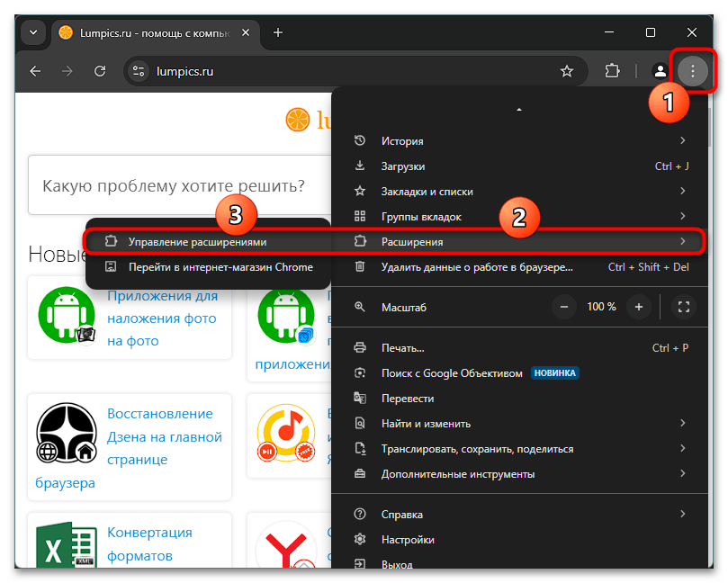Screen dimensions: 728x583
Task: Decrease zoom with the minus button
Action: pos(564,307)
